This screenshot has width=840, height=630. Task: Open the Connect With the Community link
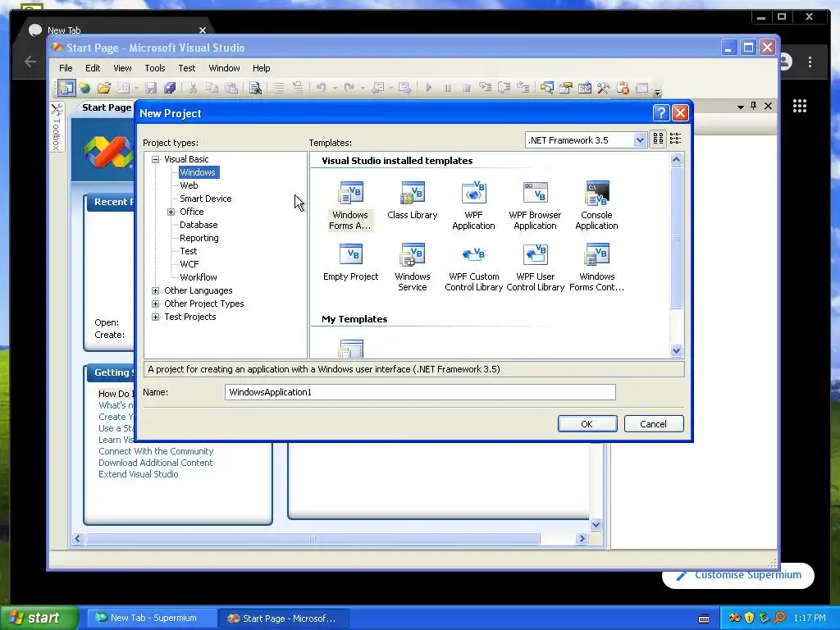pos(156,451)
